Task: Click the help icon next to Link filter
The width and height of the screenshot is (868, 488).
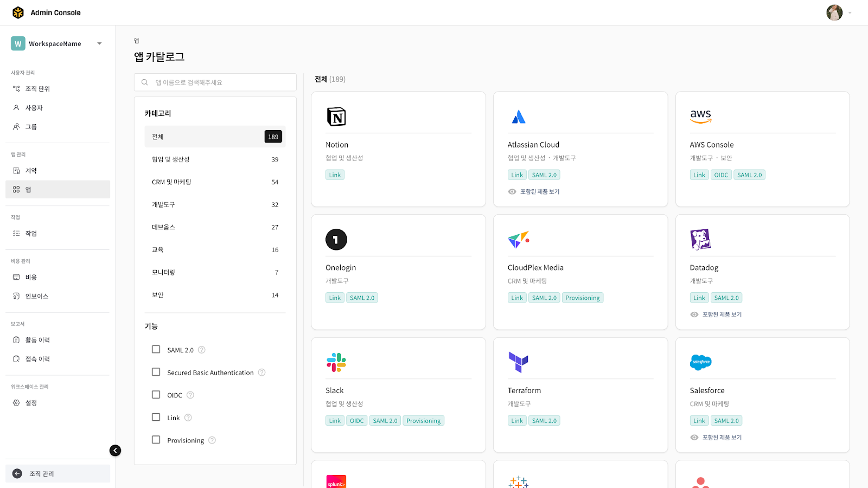Action: [x=188, y=418]
